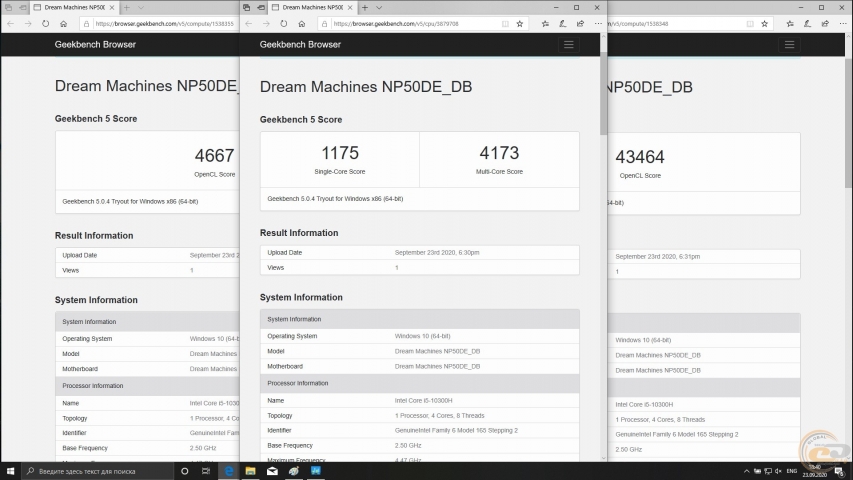Click the 1175 Single-Core Score value
The width and height of the screenshot is (853, 480).
click(340, 153)
